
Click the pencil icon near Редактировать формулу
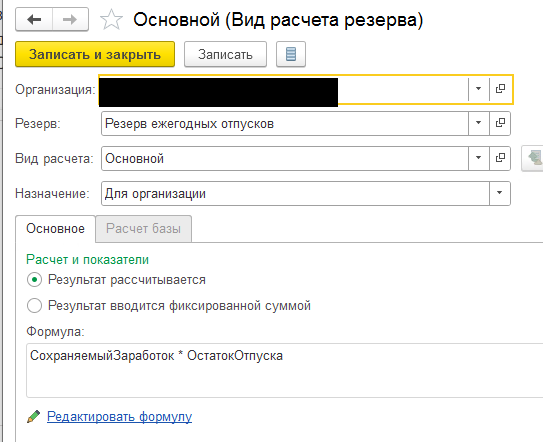click(x=34, y=416)
